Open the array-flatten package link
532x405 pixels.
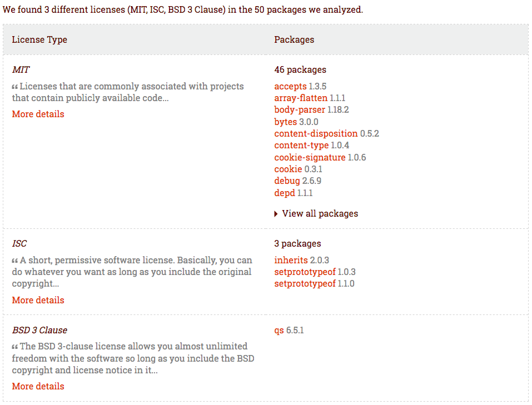point(301,98)
